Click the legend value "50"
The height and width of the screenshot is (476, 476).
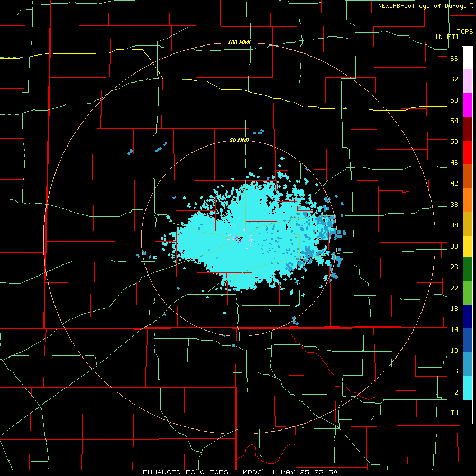pyautogui.click(x=454, y=142)
